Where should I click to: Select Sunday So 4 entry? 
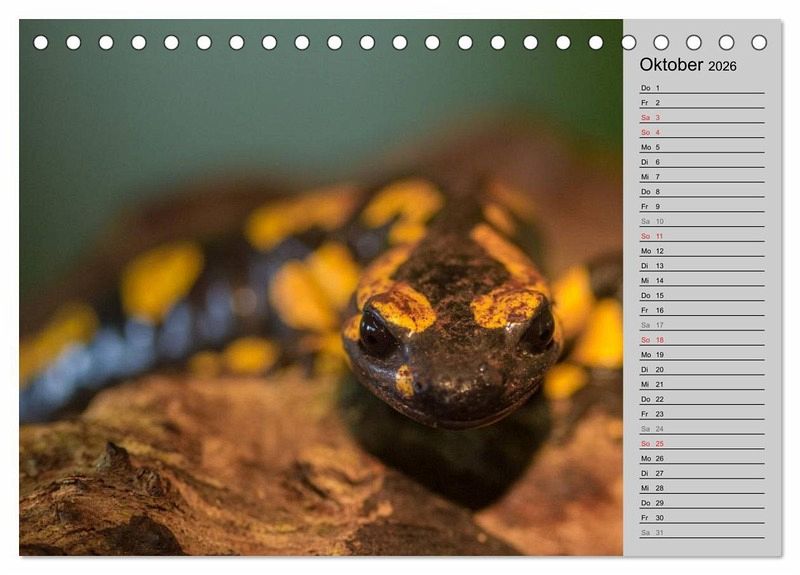click(701, 132)
